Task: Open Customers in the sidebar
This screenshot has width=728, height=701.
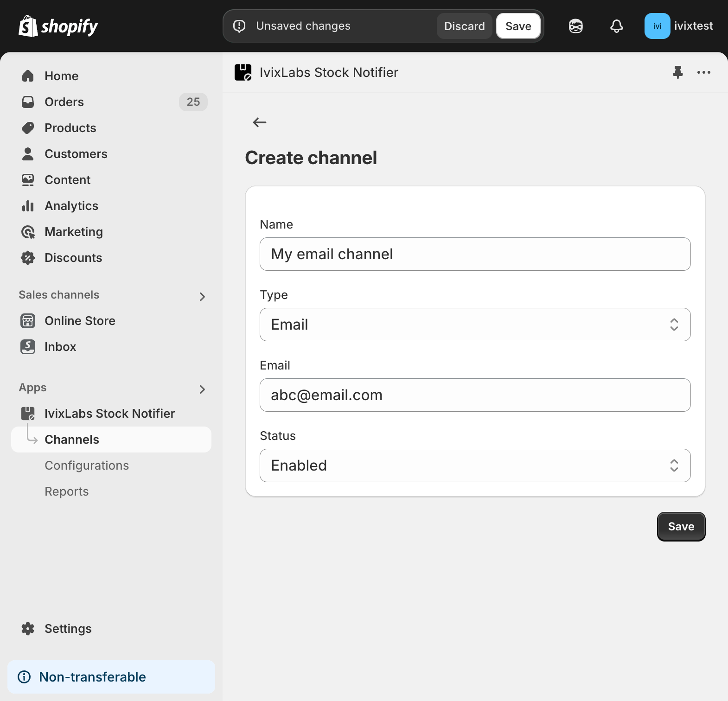Action: pos(111,154)
